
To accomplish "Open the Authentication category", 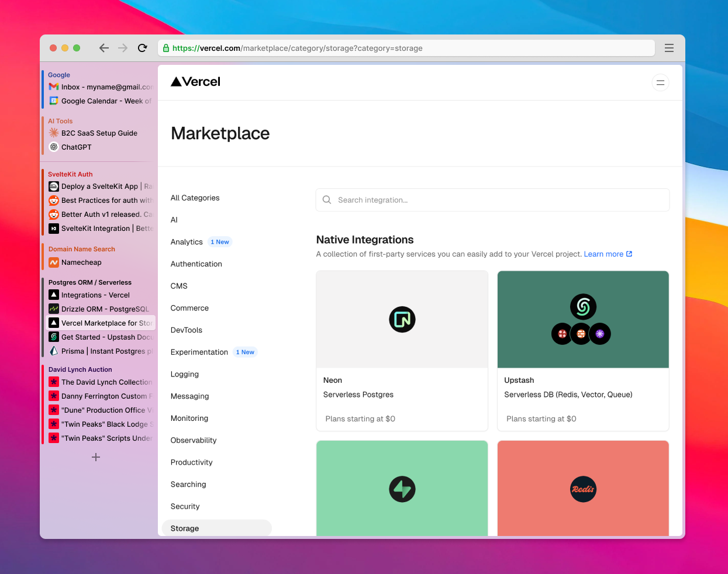I will point(196,264).
